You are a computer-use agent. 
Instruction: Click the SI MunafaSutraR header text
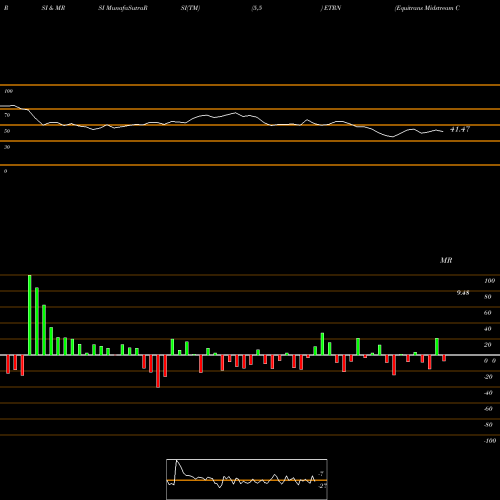123,8
